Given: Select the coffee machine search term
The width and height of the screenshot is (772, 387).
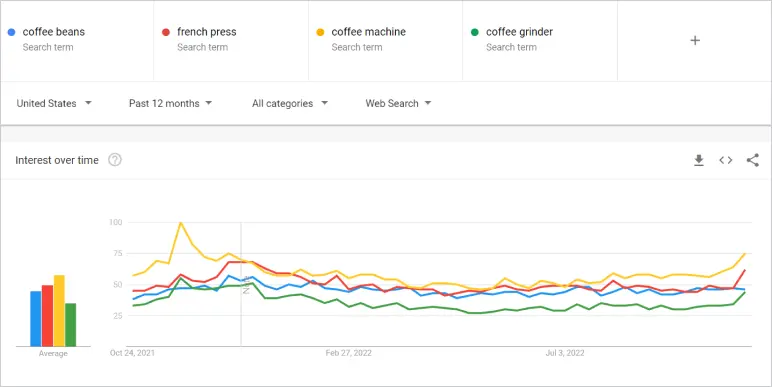Looking at the screenshot, I should [369, 32].
